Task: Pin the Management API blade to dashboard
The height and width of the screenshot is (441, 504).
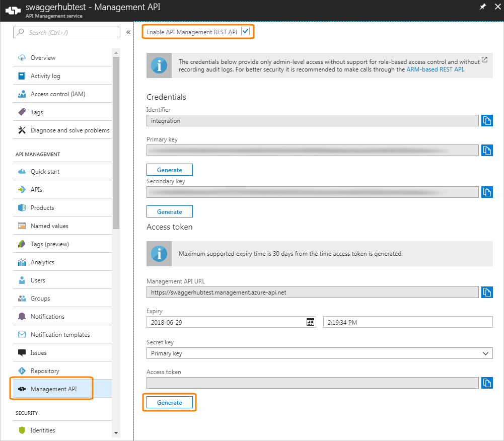Action: click(x=482, y=7)
